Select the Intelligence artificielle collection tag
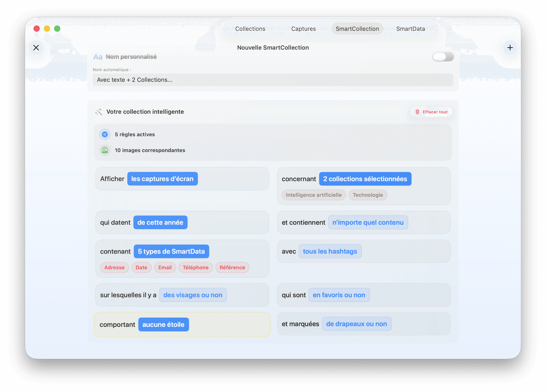Image resolution: width=546 pixels, height=392 pixels. coord(313,195)
